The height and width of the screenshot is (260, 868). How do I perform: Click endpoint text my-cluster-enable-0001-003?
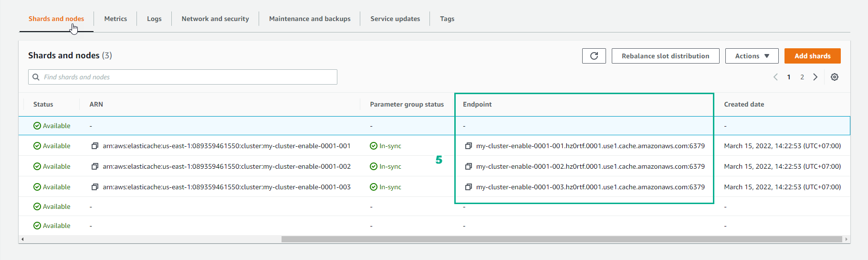tap(590, 187)
